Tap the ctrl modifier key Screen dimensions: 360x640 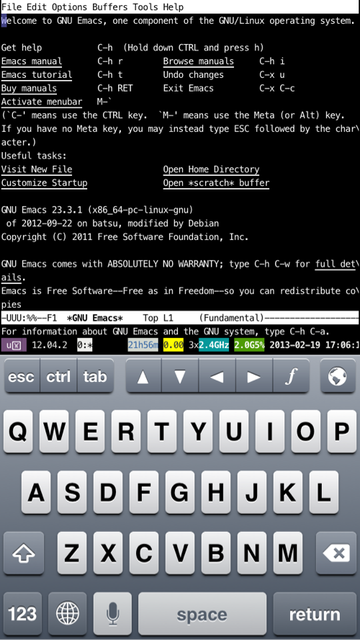click(58, 376)
